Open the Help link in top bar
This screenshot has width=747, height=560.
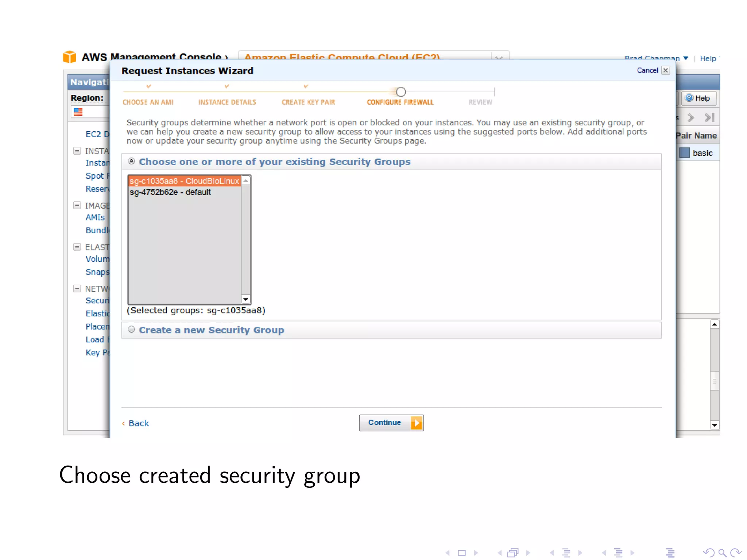708,59
